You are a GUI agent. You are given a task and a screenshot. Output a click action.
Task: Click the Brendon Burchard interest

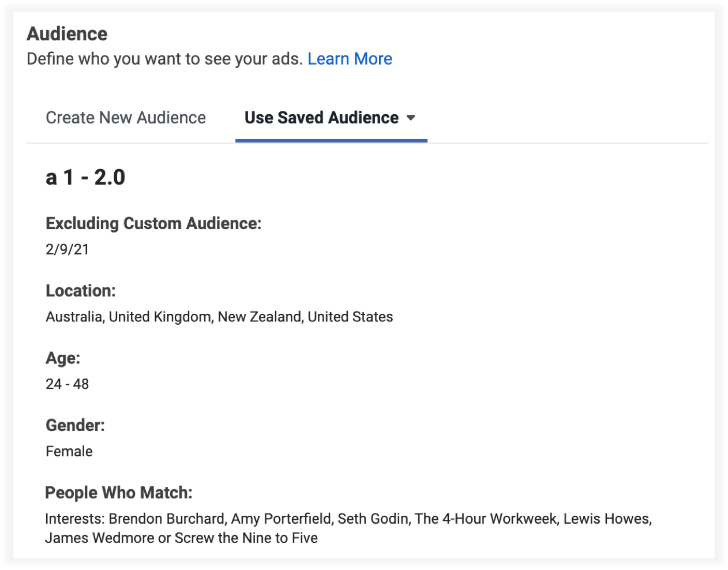pyautogui.click(x=166, y=519)
